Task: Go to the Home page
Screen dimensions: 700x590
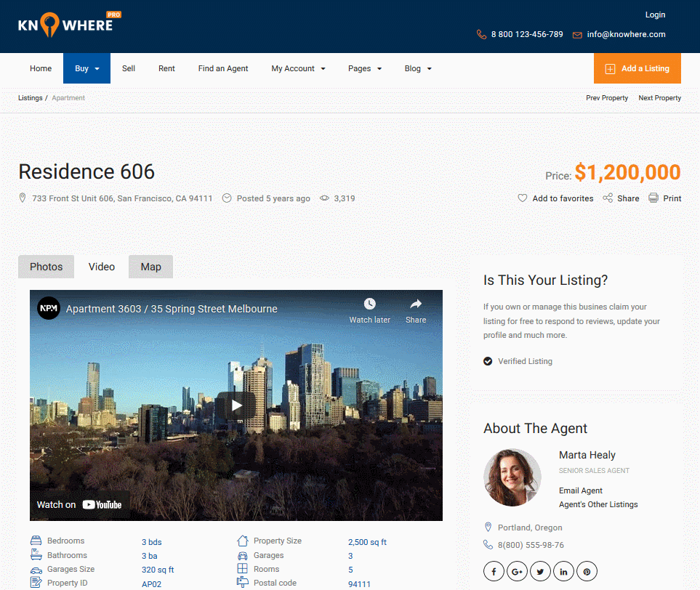Action: 41,68
